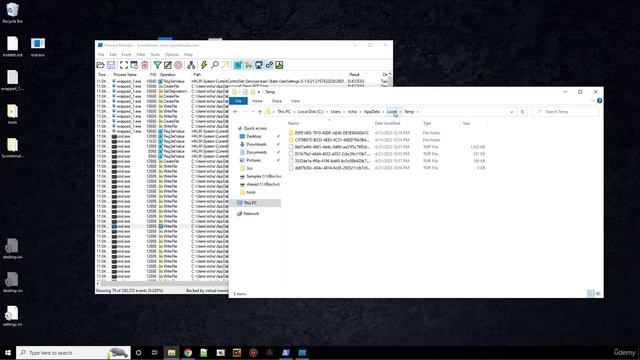The image size is (640, 360).
Task: Open the Process Tree icon
Action: [x=191, y=65]
